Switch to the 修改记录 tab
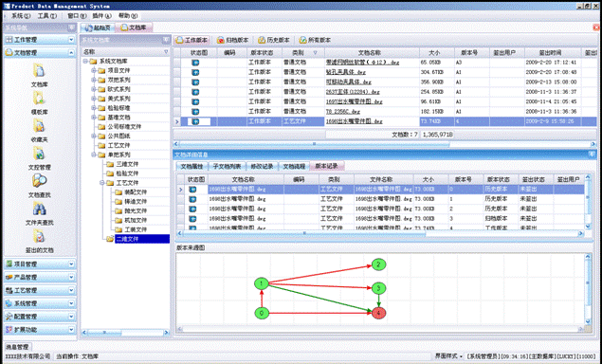The height and width of the screenshot is (364, 602). [x=262, y=166]
